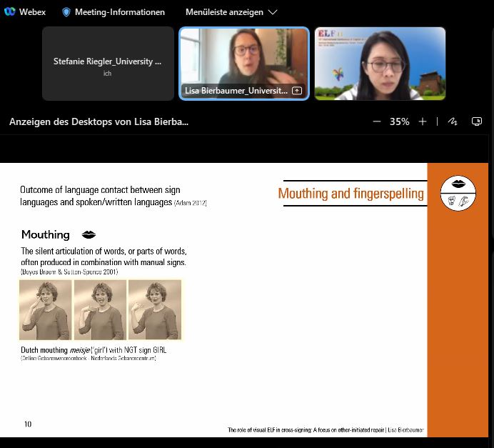Image resolution: width=494 pixels, height=448 pixels.
Task: Select Stefanie Riegler's participant tile
Action: 108,64
